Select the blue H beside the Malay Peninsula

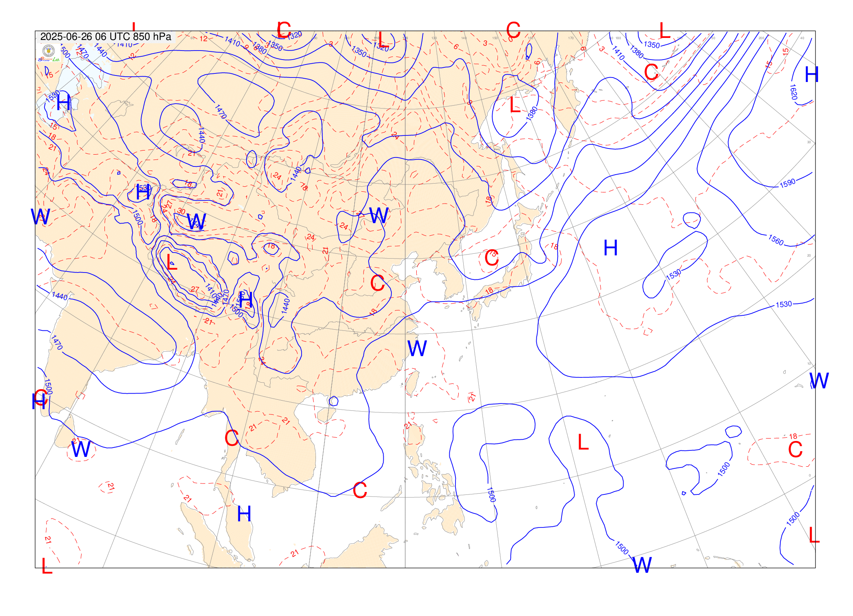click(x=244, y=514)
